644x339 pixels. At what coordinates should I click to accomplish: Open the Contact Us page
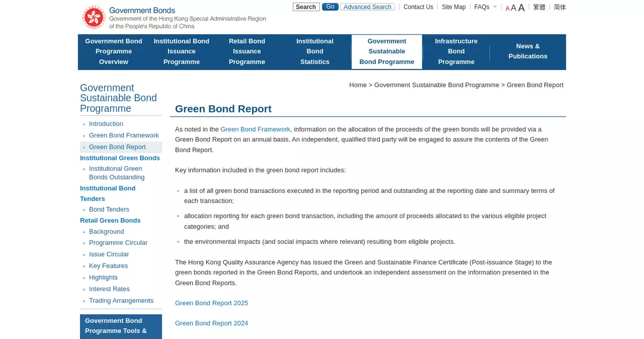coord(418,7)
